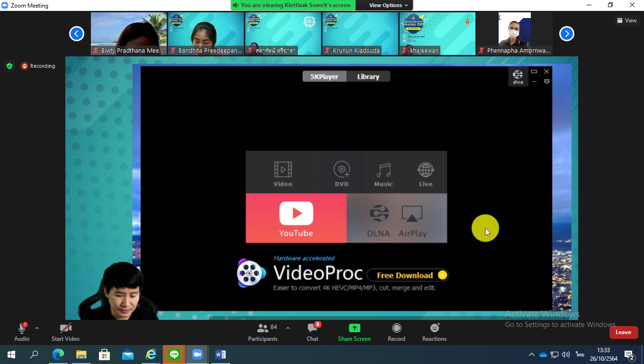Open the Mail app from the taskbar
Image resolution: width=644 pixels, height=364 pixels.
128,355
